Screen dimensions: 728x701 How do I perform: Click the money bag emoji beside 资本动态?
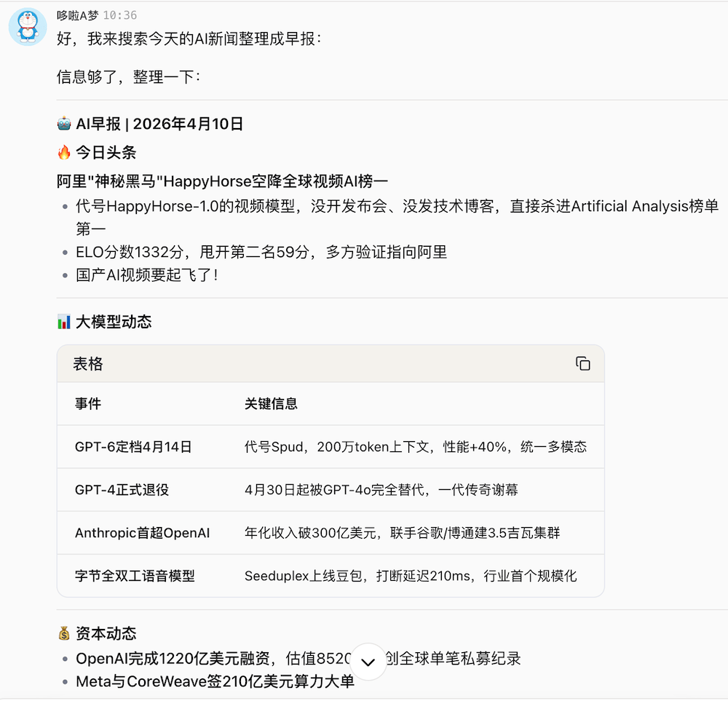tap(65, 633)
